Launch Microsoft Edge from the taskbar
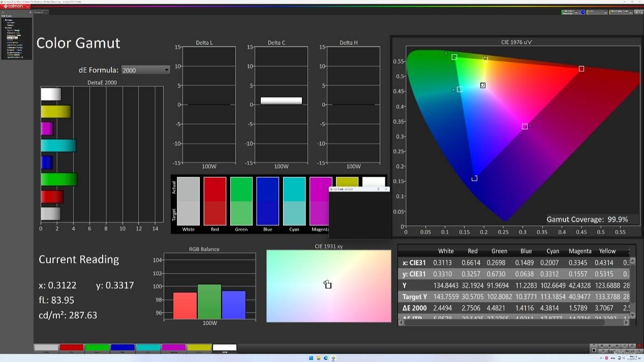644x362 pixels. [x=326, y=358]
